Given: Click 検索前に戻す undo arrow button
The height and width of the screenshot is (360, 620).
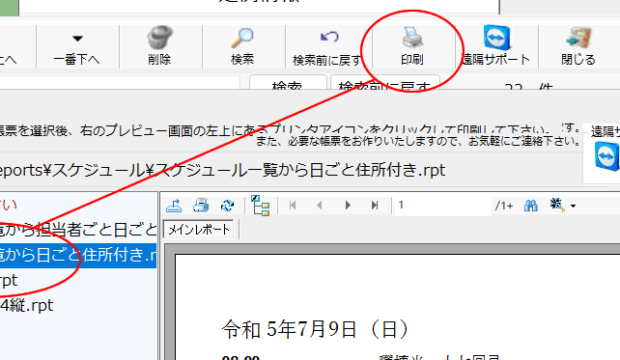Looking at the screenshot, I should coord(328,47).
